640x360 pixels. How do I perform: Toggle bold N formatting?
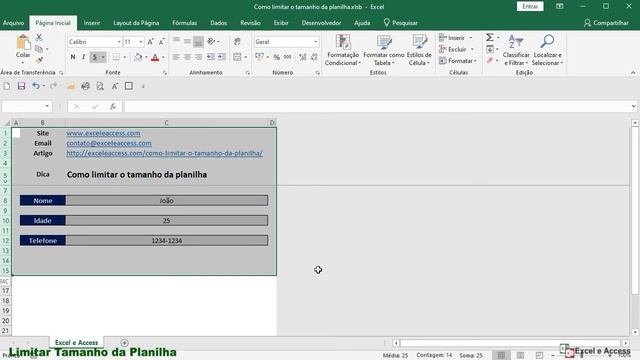pos(73,57)
